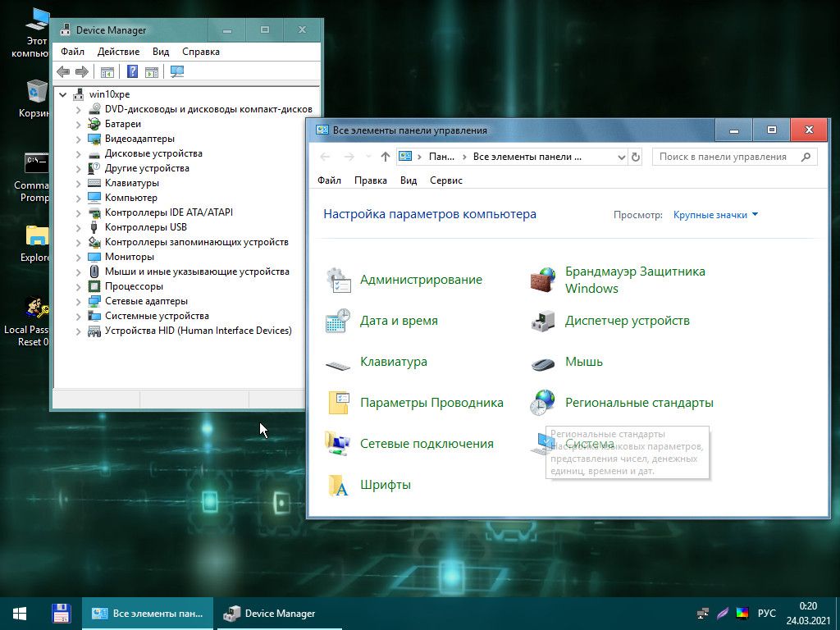Open Администрирование control panel item
Image resolution: width=840 pixels, height=630 pixels.
[x=421, y=280]
